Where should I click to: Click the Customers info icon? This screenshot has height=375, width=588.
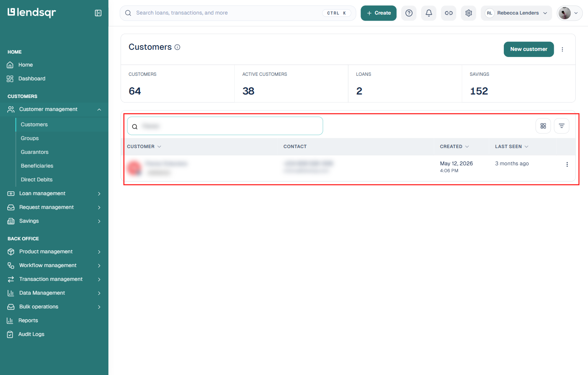[x=177, y=47]
